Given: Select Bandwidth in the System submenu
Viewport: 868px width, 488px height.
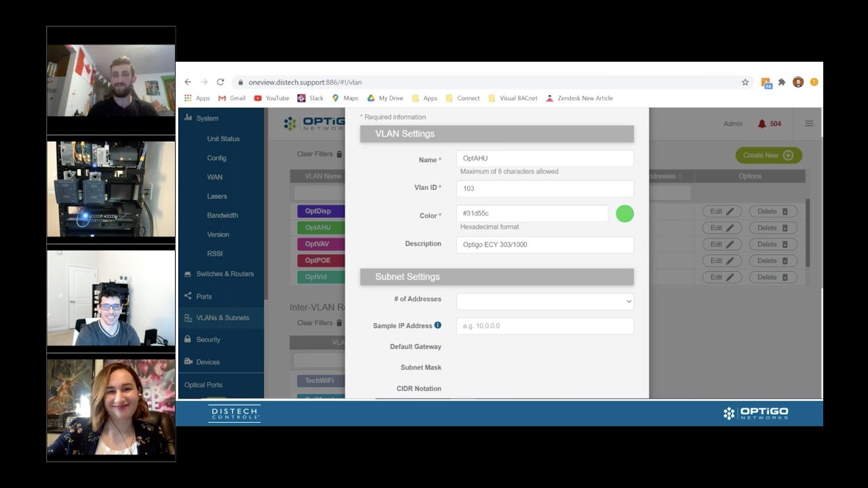Looking at the screenshot, I should click(222, 216).
